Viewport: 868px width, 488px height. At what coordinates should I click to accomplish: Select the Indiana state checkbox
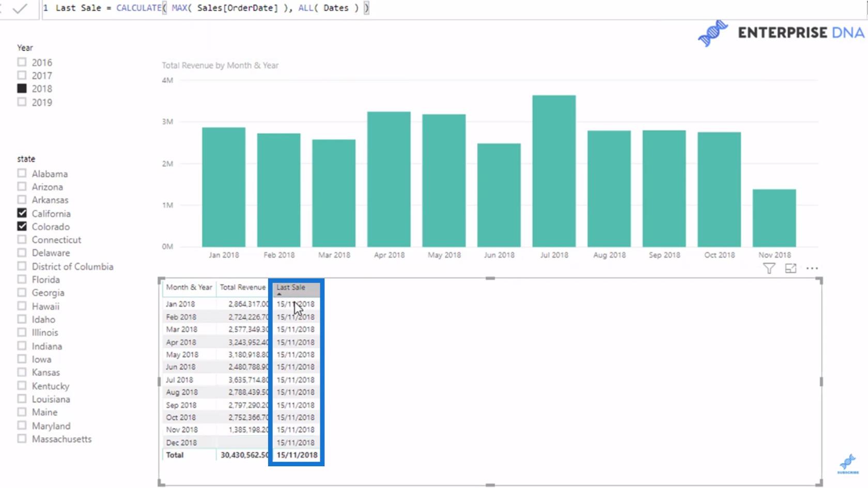(22, 345)
